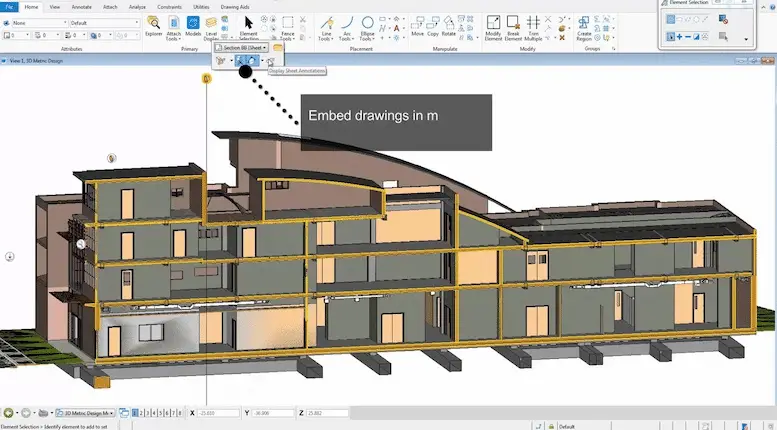Screen dimensions: 777x430
Task: Switch to the Home ribbon tab
Action: click(x=31, y=7)
